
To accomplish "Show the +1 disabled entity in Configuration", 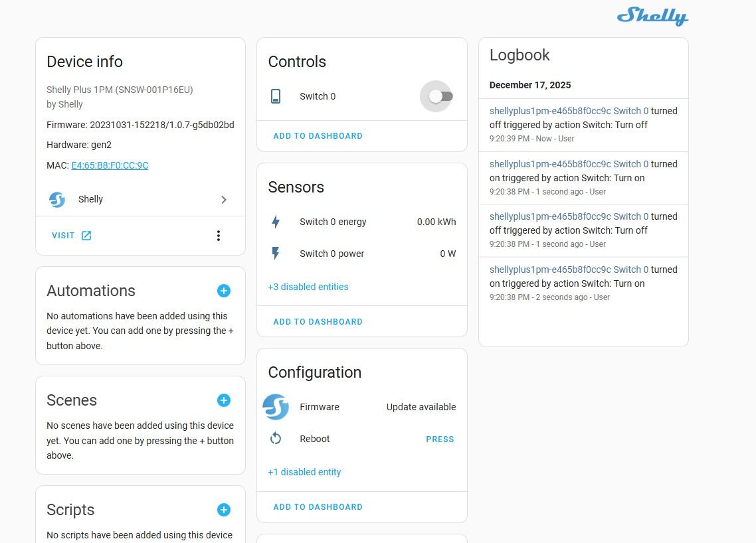I will coord(304,472).
